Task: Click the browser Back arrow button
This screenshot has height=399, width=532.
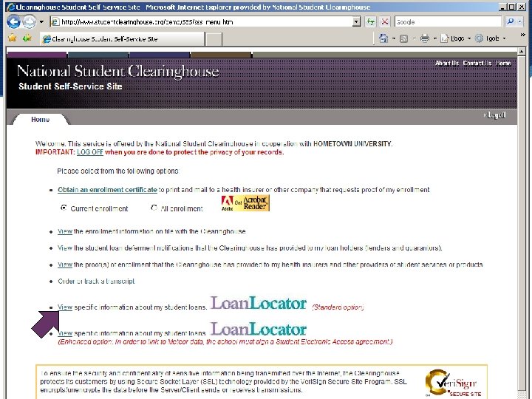Action: coord(13,22)
